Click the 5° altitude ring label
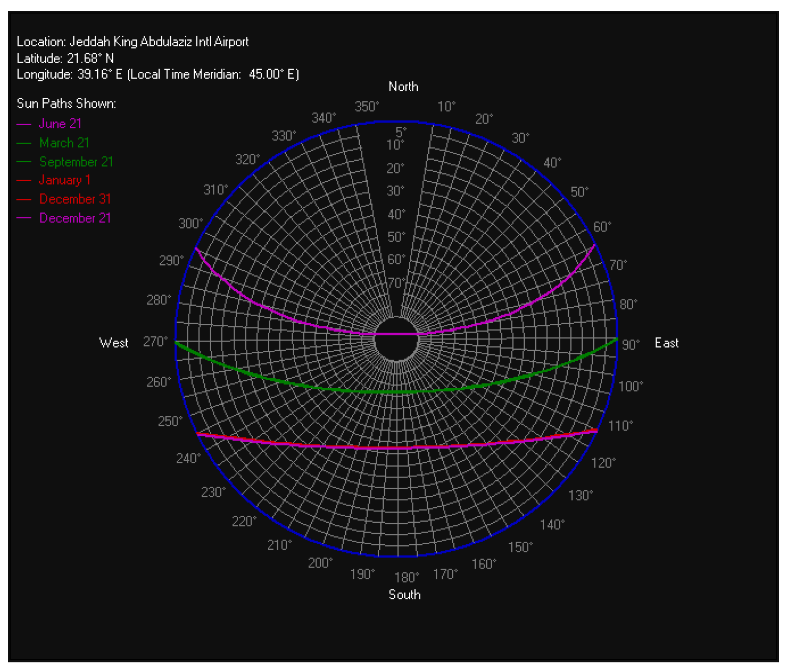The width and height of the screenshot is (787, 672). click(401, 132)
